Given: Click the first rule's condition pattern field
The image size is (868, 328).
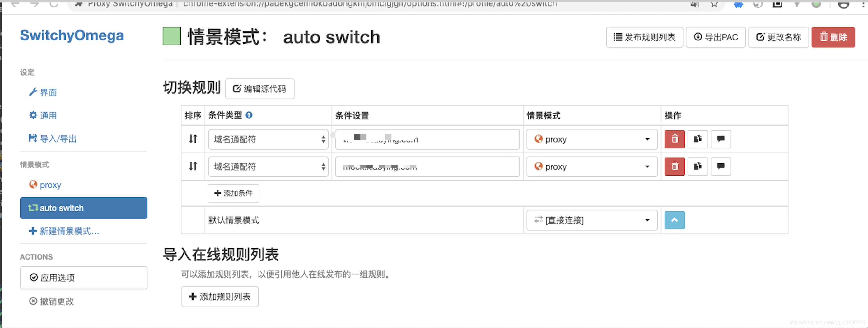Looking at the screenshot, I should point(427,139).
